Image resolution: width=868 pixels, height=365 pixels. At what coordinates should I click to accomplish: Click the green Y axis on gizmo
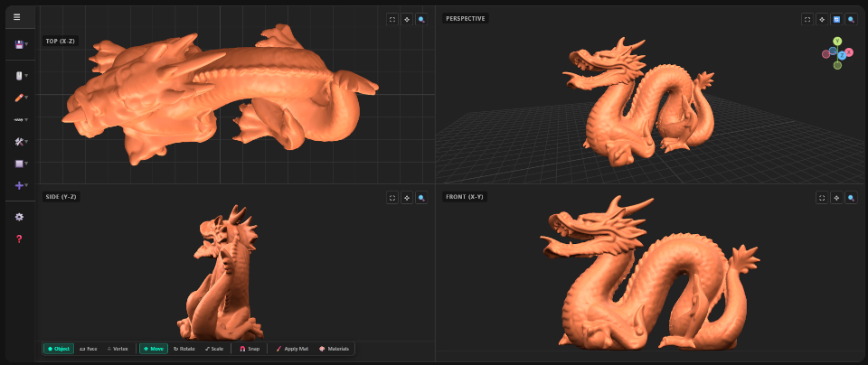click(838, 41)
